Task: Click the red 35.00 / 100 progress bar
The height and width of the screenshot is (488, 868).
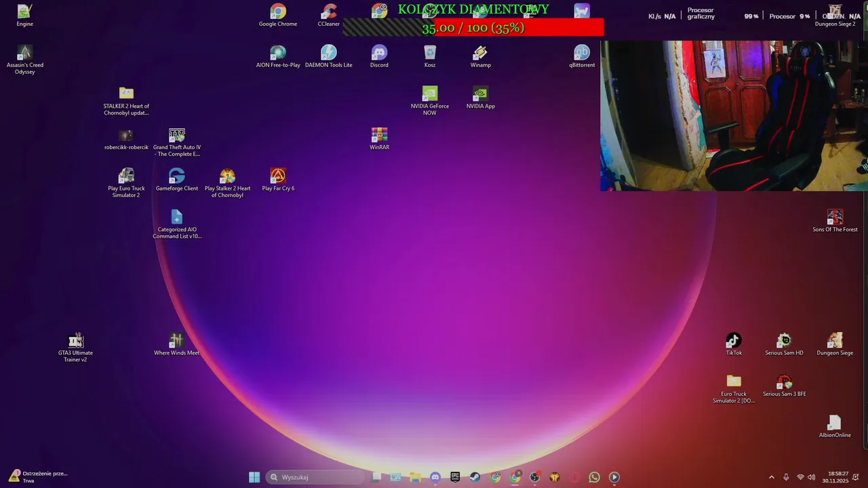Action: (x=473, y=27)
